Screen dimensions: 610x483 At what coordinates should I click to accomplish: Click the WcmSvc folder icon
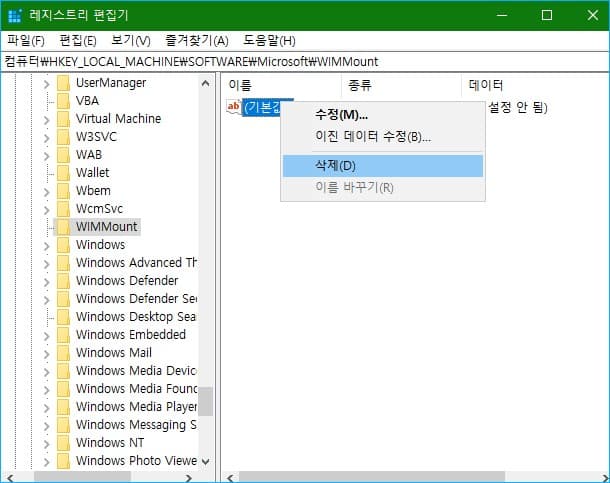pos(63,209)
